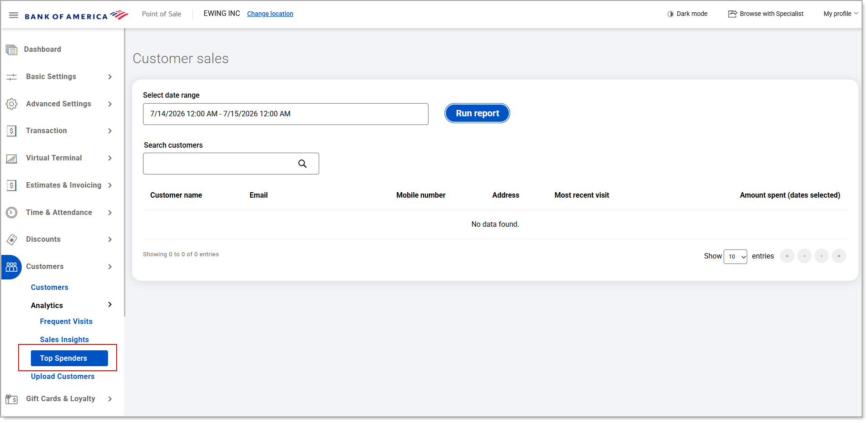This screenshot has height=423, width=868.
Task: Sort by Mobile number column header
Action: (421, 195)
